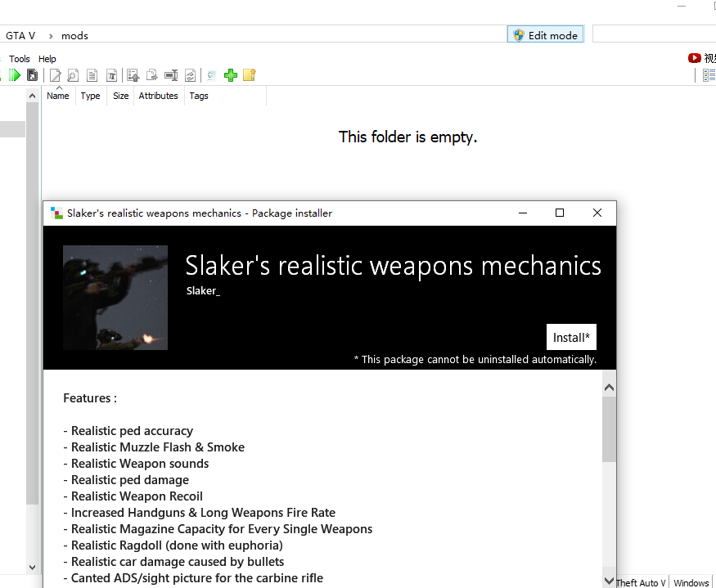Sort file list by Name column

tap(58, 96)
